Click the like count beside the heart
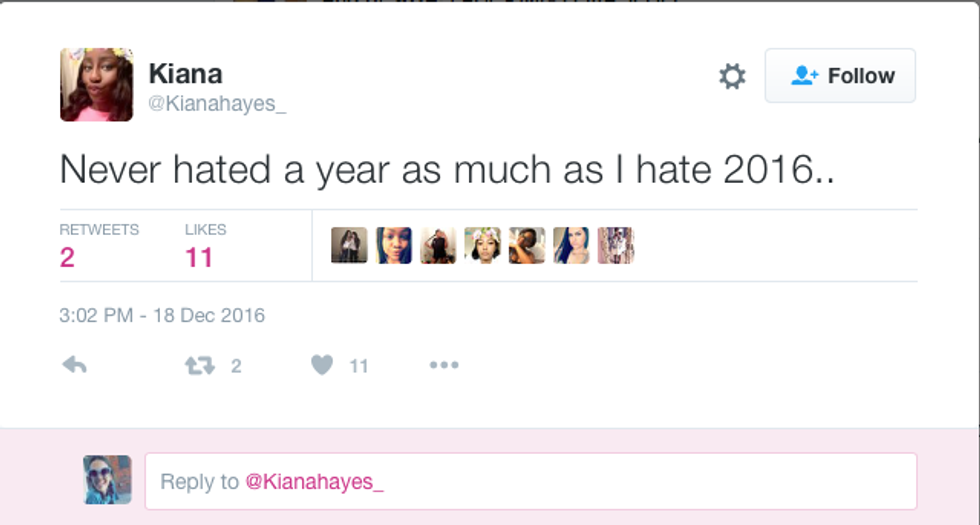The height and width of the screenshot is (525, 980). pyautogui.click(x=358, y=366)
